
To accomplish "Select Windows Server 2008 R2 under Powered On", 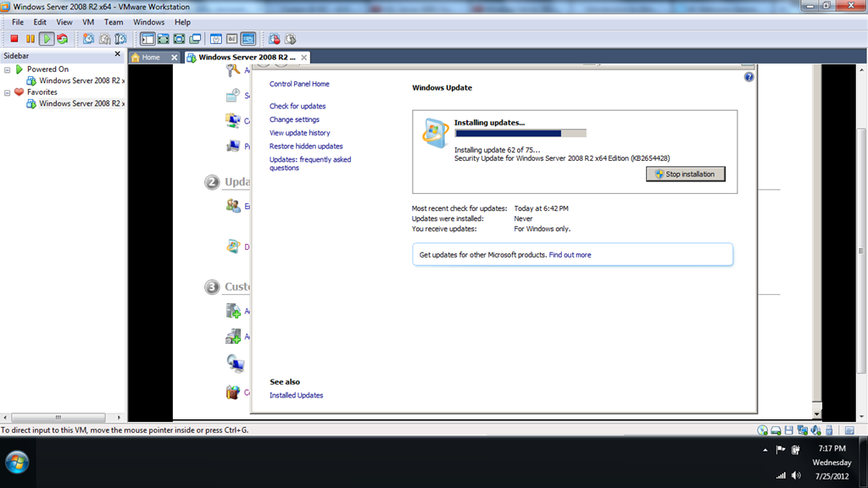I will click(x=75, y=80).
